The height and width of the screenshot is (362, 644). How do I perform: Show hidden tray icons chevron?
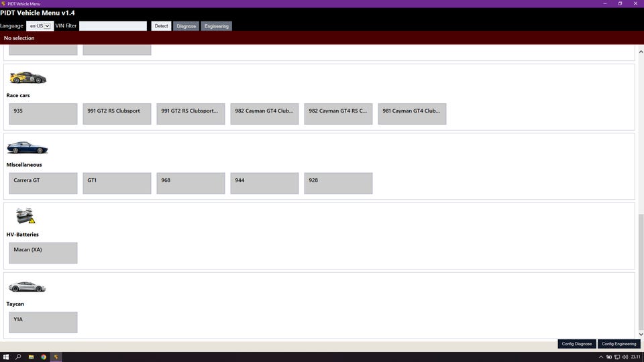601,357
